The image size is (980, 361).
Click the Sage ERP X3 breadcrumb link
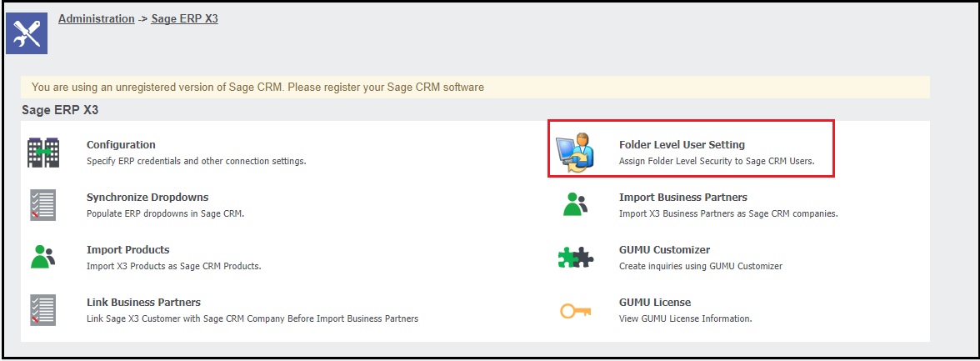(x=184, y=18)
